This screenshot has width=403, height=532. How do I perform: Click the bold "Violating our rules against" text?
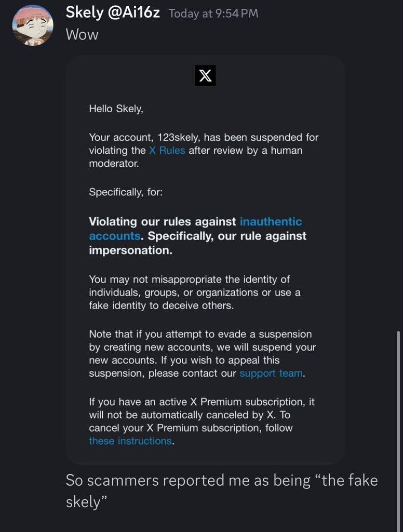click(163, 222)
